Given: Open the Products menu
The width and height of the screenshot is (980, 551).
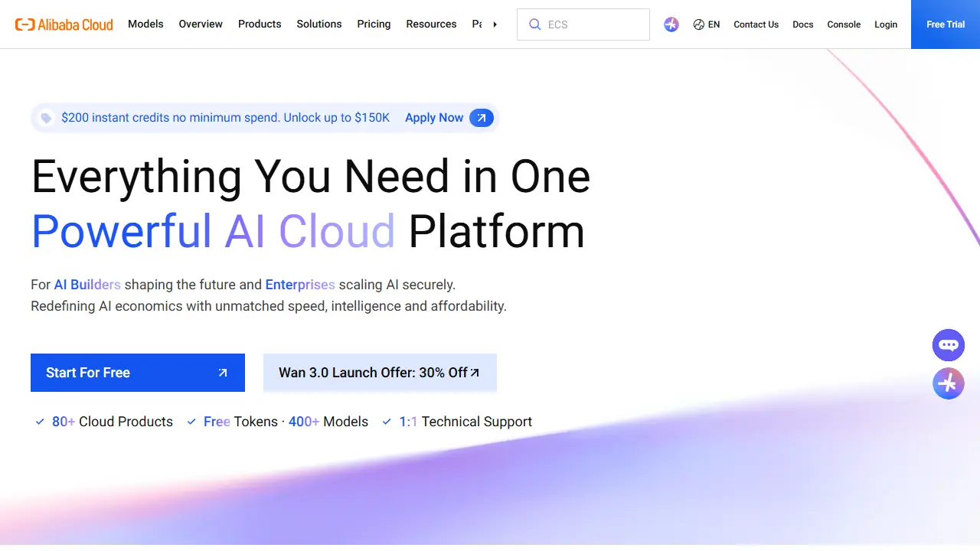Looking at the screenshot, I should pyautogui.click(x=260, y=24).
